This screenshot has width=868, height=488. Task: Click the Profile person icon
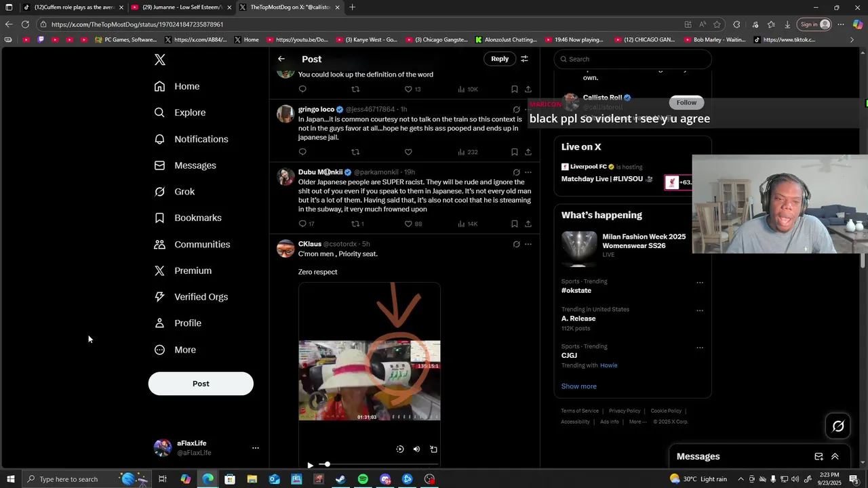point(159,323)
